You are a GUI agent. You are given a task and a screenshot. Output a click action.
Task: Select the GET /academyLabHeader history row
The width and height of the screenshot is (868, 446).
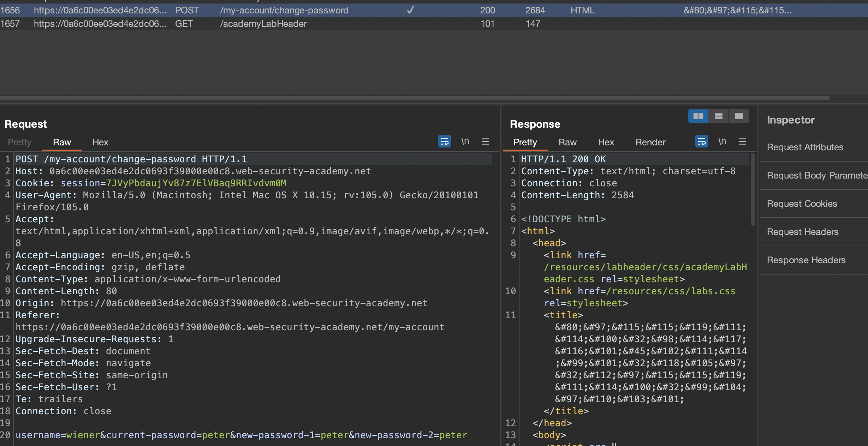(263, 24)
